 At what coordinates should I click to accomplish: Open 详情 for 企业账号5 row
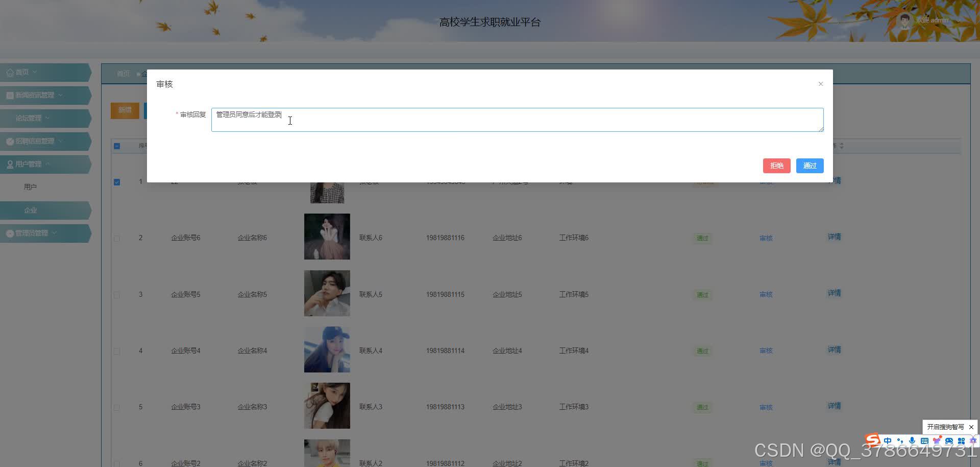tap(835, 293)
